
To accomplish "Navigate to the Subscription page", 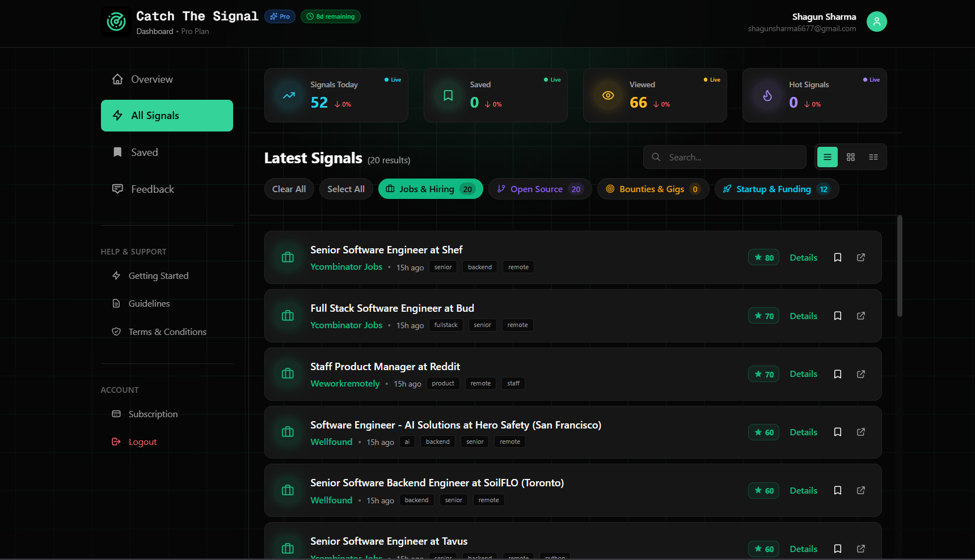I will (153, 414).
